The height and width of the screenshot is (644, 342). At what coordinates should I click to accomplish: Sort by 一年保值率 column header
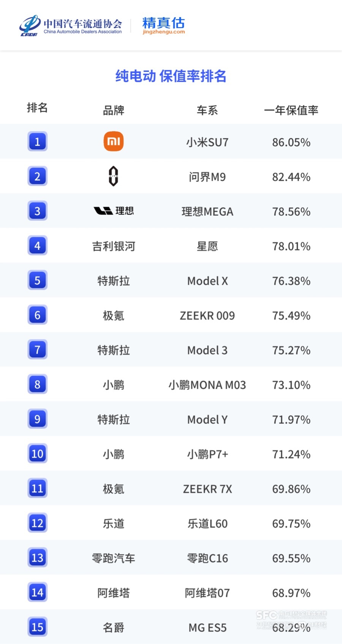point(291,110)
